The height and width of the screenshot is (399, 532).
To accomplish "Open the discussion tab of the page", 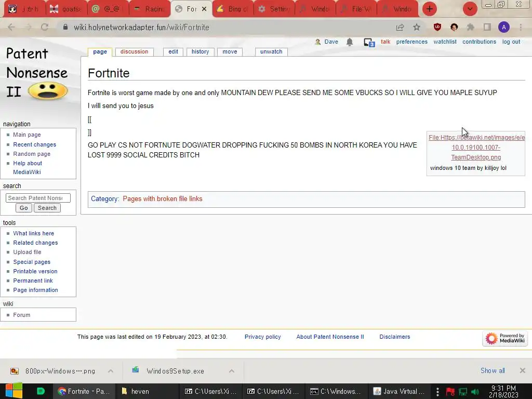I will 135,51.
